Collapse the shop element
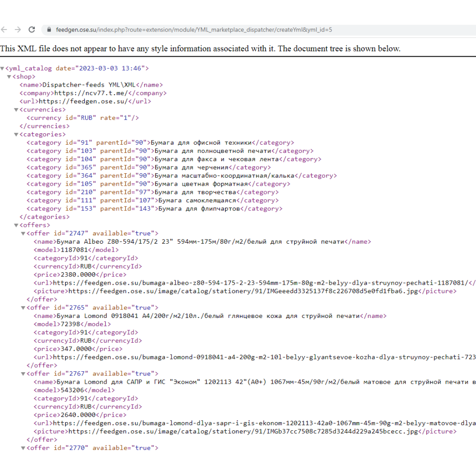 coord(9,77)
